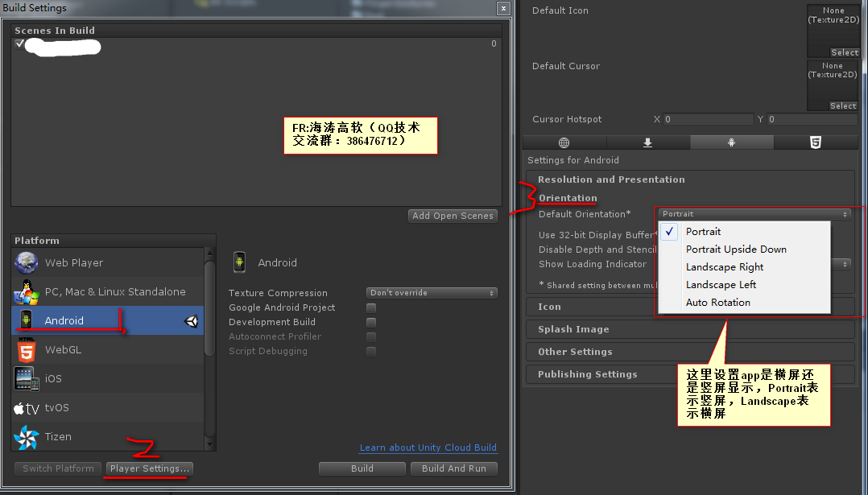Click platform list scrollbar thumb

click(x=209, y=308)
